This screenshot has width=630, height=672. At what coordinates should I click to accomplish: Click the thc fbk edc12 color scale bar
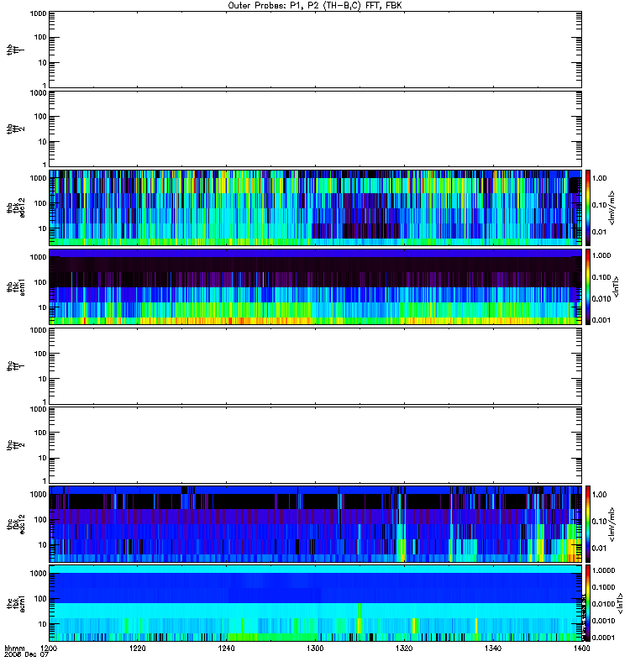pyautogui.click(x=588, y=524)
